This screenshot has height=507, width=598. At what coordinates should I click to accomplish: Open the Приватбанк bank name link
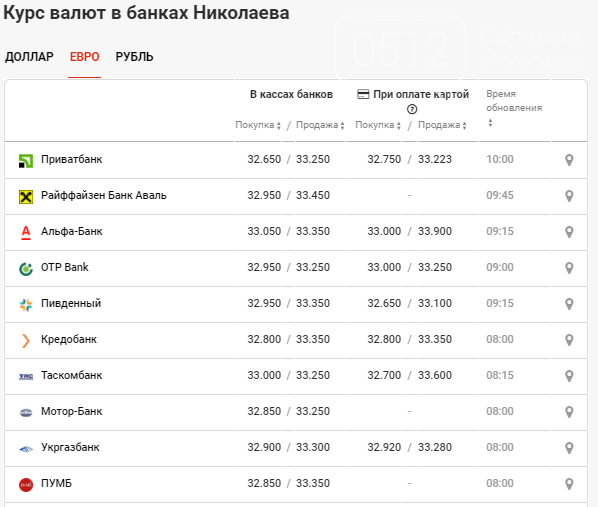click(72, 159)
